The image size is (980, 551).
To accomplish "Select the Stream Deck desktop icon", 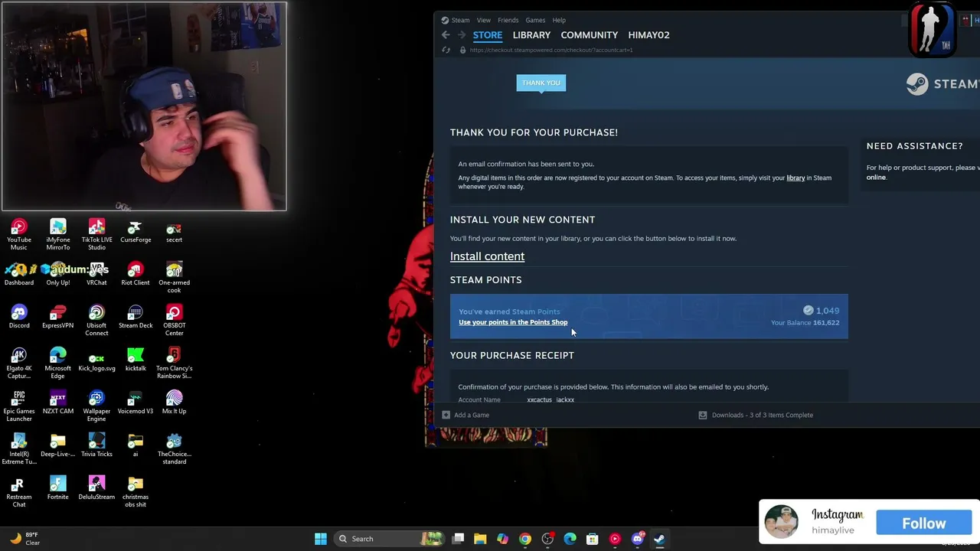I will 136,317.
